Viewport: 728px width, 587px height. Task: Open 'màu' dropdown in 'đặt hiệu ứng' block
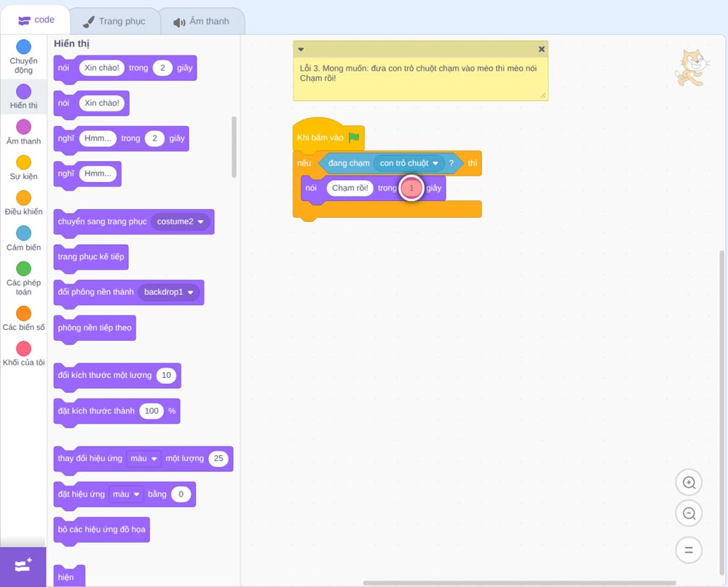[x=126, y=494]
